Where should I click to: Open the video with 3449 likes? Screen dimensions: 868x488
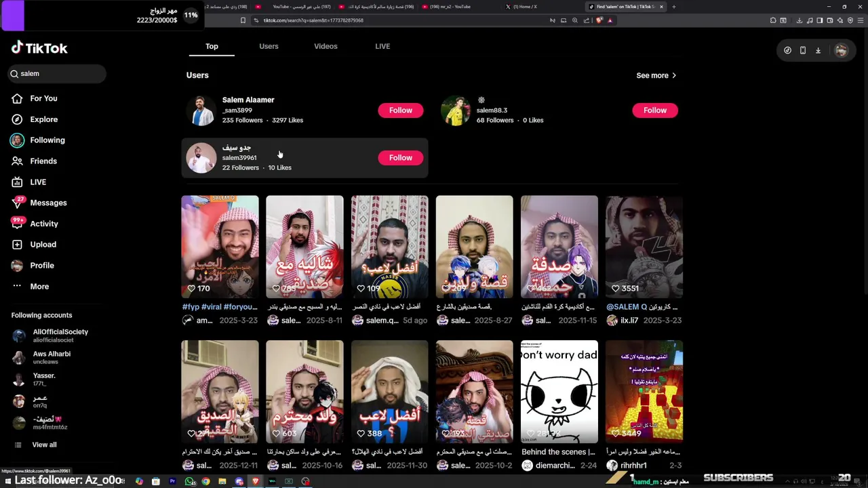click(x=644, y=391)
